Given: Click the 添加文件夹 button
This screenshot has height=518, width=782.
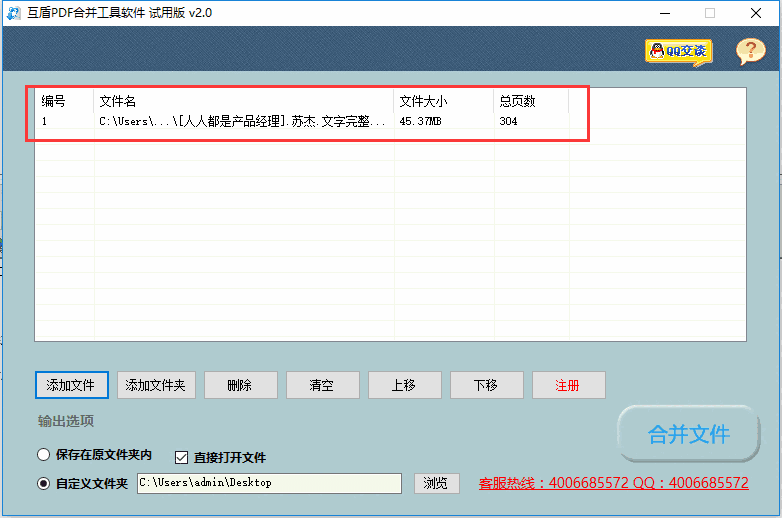Looking at the screenshot, I should click(156, 385).
